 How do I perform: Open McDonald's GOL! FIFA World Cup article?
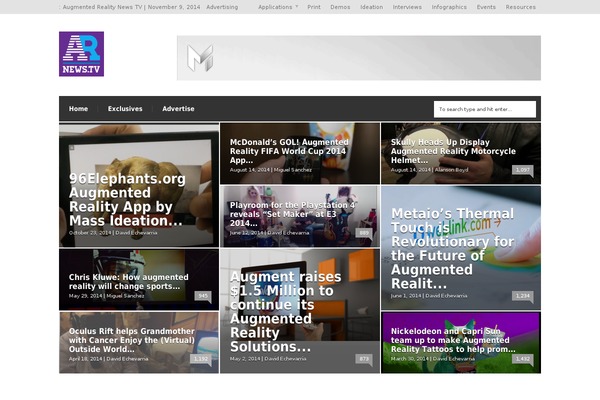(x=289, y=151)
